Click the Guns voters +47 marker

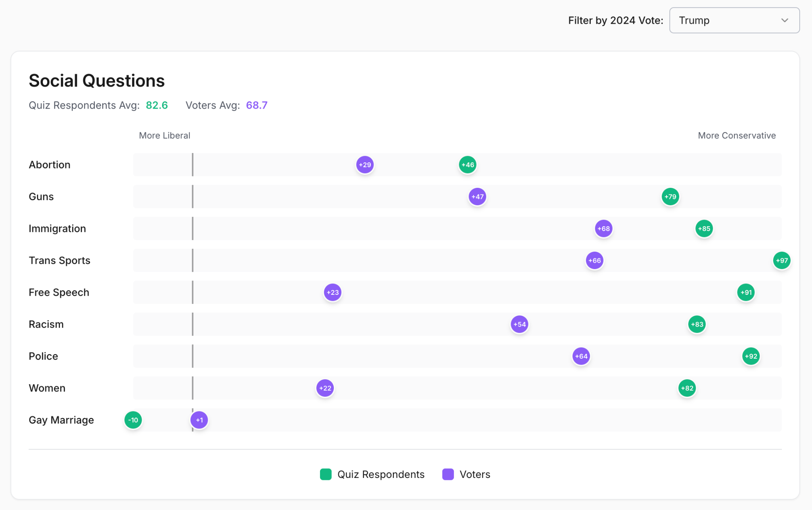(x=477, y=197)
